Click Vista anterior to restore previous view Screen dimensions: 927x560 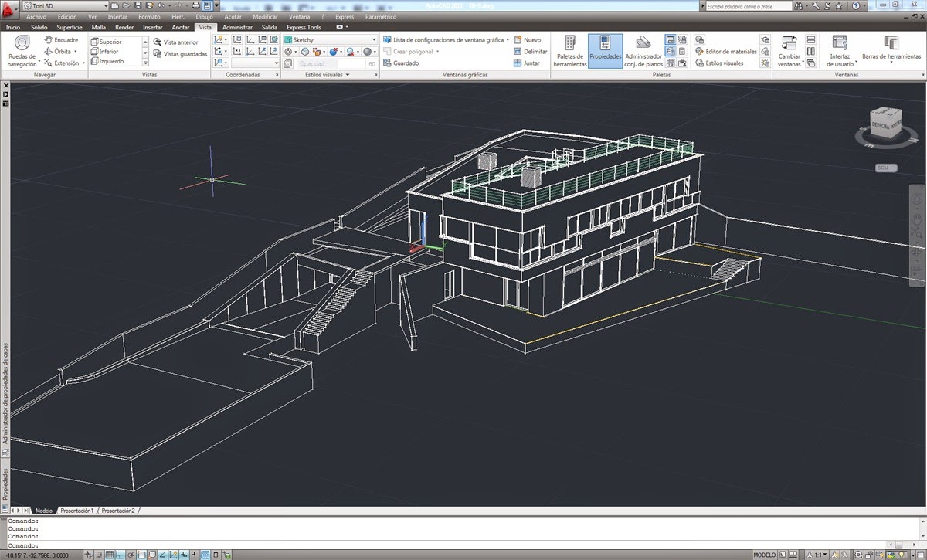176,42
